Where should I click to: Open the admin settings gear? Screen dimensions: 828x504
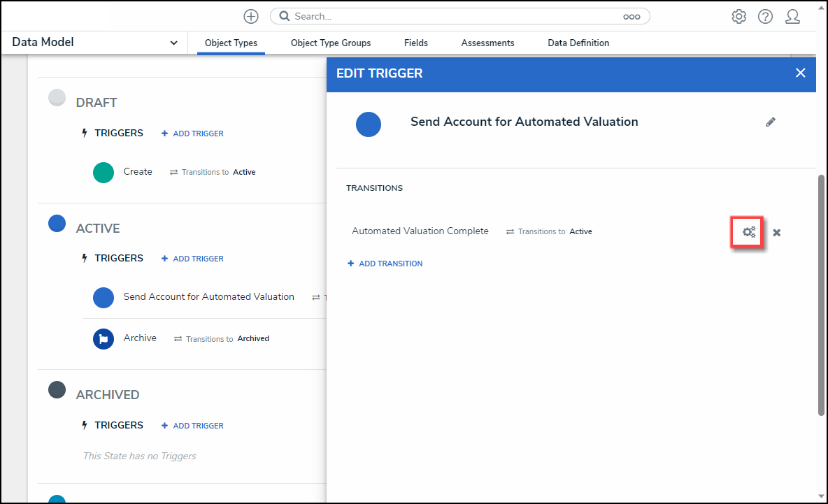[x=738, y=16]
